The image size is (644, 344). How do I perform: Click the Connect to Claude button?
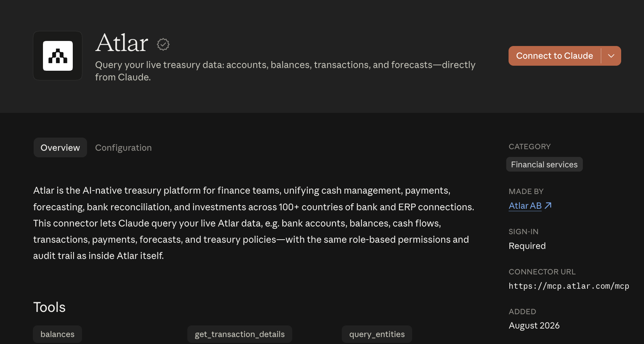[x=555, y=56]
